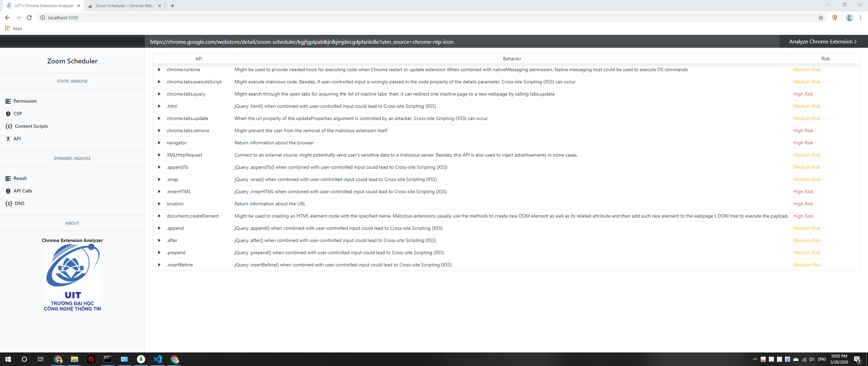Select the API figure icon in sidebar
The height and width of the screenshot is (366, 868).
click(x=8, y=139)
